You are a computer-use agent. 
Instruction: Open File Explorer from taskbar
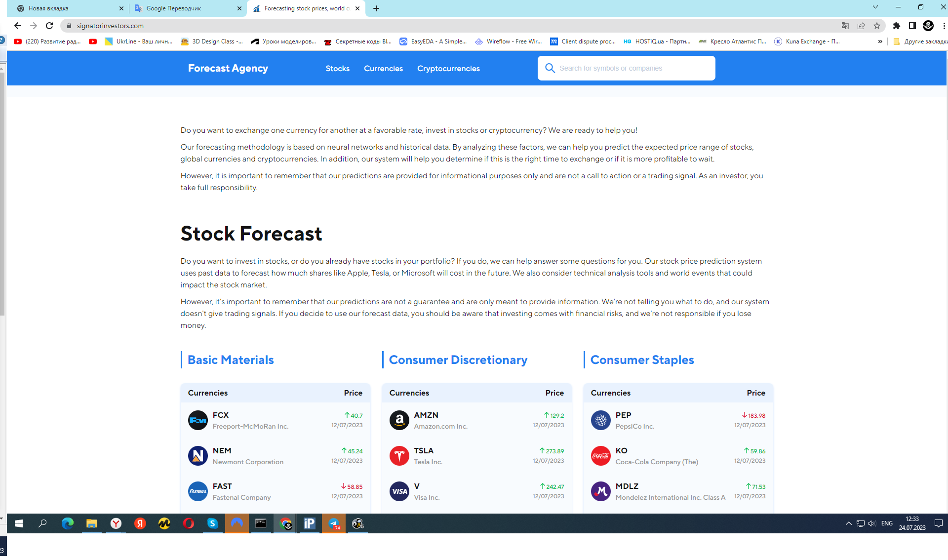click(x=91, y=523)
